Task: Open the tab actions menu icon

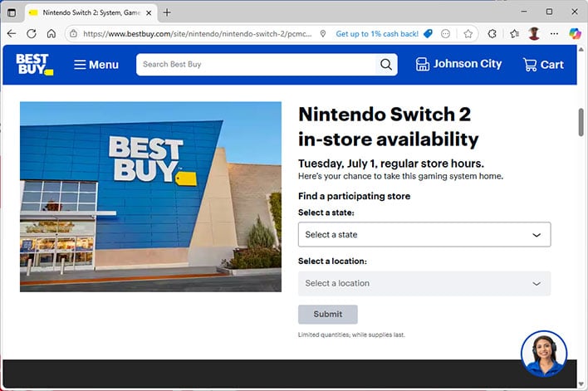Action: point(12,12)
